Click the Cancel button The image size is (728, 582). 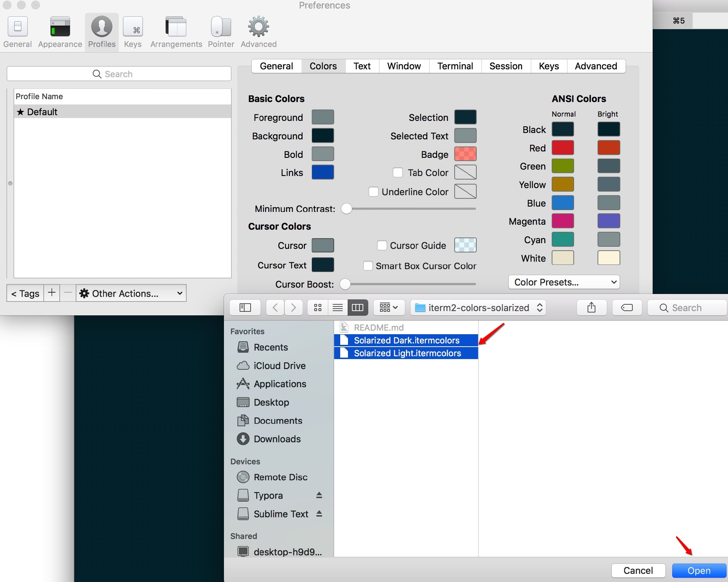[638, 571]
